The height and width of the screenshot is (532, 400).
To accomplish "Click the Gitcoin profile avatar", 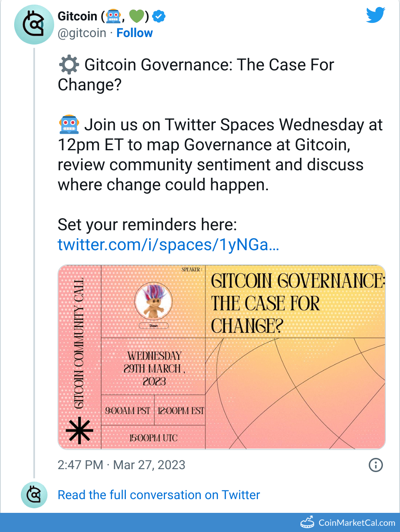I will coord(34,25).
